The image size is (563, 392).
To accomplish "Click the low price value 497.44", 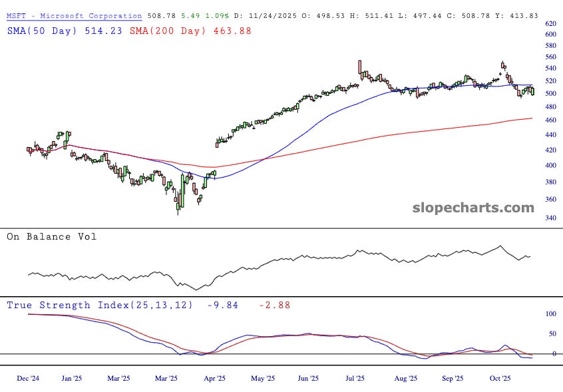I will point(427,16).
